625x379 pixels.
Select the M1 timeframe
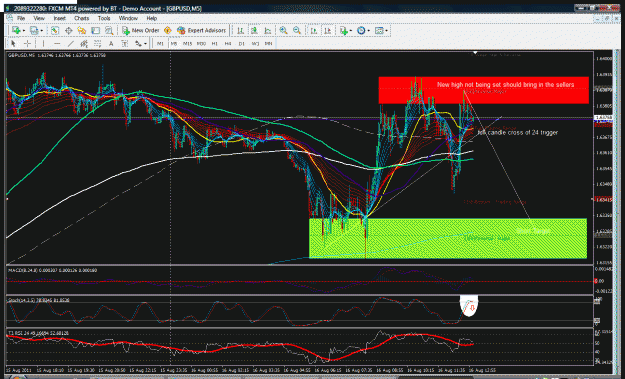160,43
